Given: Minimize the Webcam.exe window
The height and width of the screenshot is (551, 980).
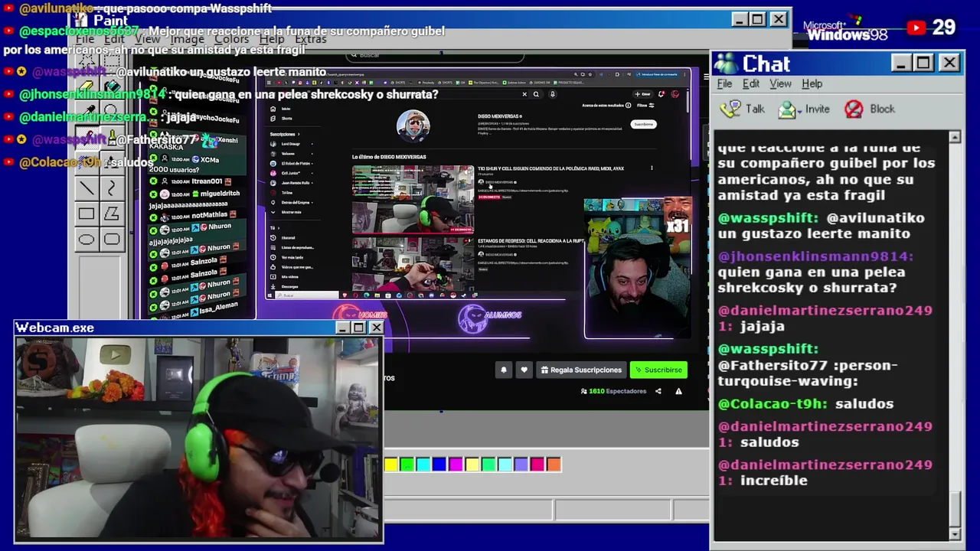Looking at the screenshot, I should pyautogui.click(x=343, y=328).
